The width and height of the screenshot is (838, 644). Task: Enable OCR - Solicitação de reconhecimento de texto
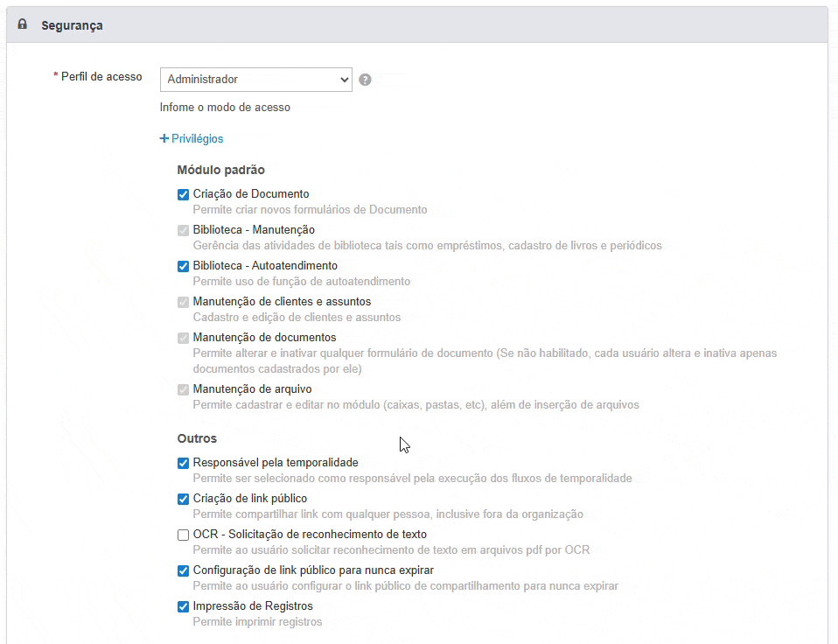tap(183, 535)
